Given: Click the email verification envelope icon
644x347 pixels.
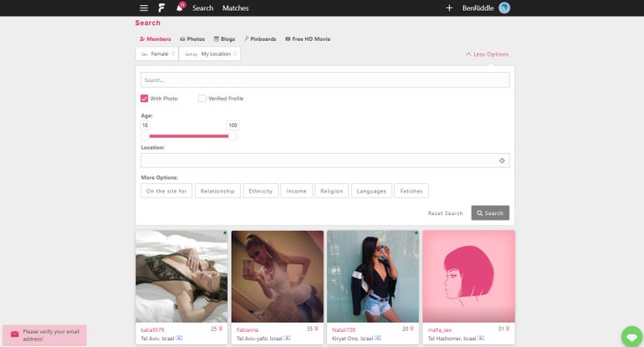Looking at the screenshot, I should pos(14,334).
